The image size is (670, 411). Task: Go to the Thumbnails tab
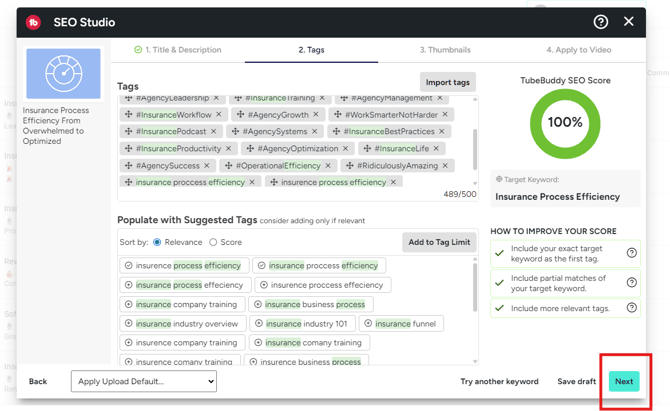445,50
